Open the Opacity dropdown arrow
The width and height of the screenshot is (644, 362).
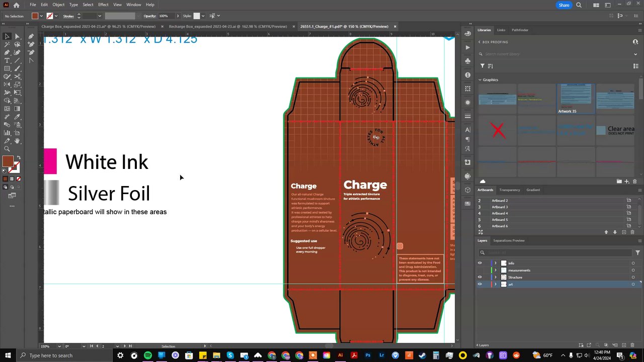click(x=178, y=16)
